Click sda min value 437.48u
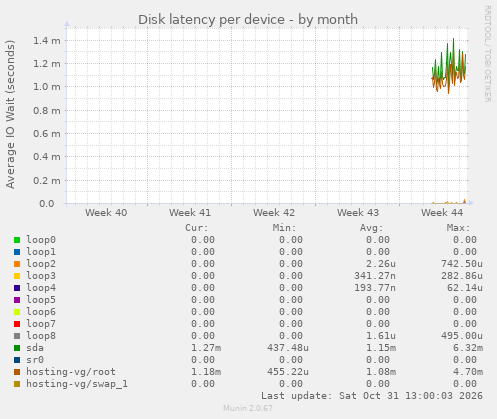The width and height of the screenshot is (497, 419). [x=288, y=348]
